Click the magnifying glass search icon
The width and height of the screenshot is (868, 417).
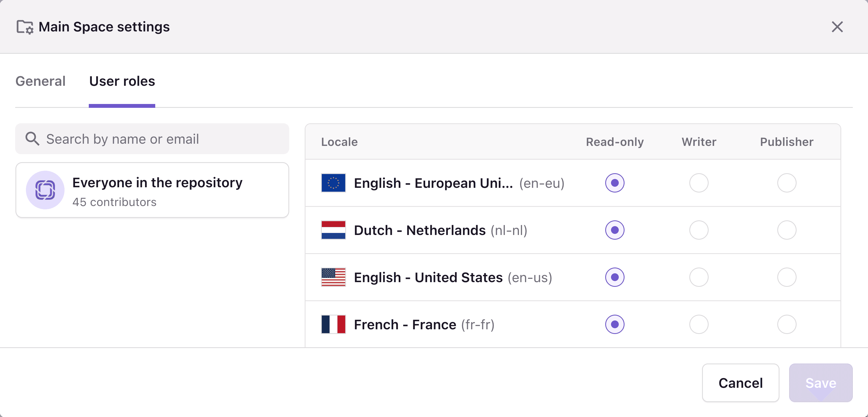32,138
